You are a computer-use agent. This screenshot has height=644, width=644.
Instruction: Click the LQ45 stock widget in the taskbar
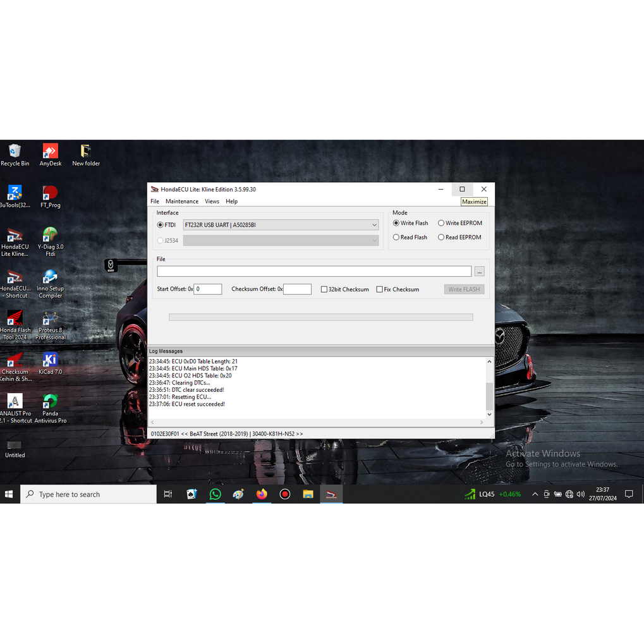pos(492,494)
